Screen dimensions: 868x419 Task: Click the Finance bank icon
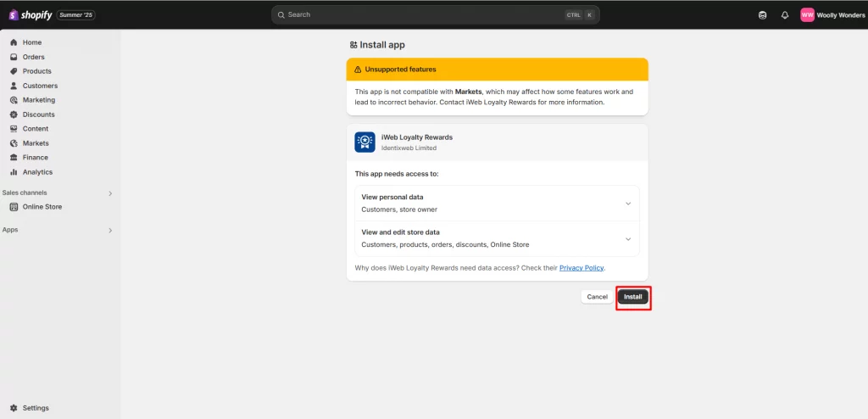coord(14,158)
